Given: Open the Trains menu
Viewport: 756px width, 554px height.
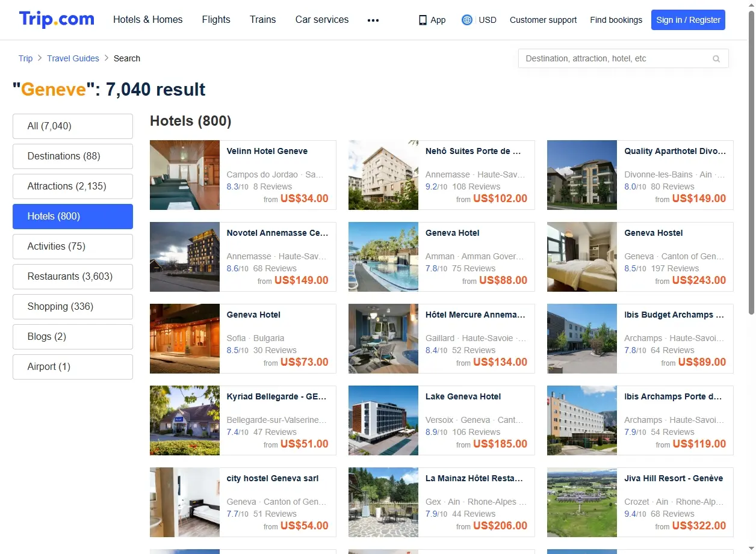Looking at the screenshot, I should coord(263,20).
